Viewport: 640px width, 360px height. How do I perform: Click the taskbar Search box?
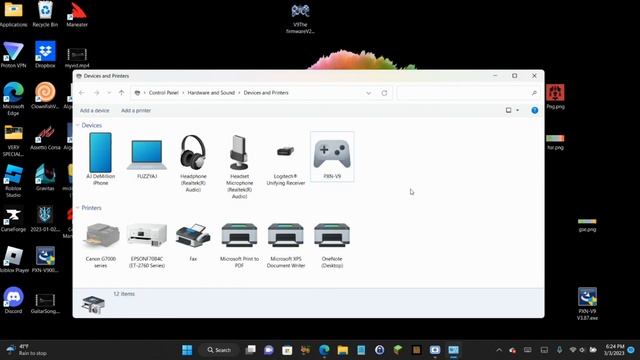[219, 350]
